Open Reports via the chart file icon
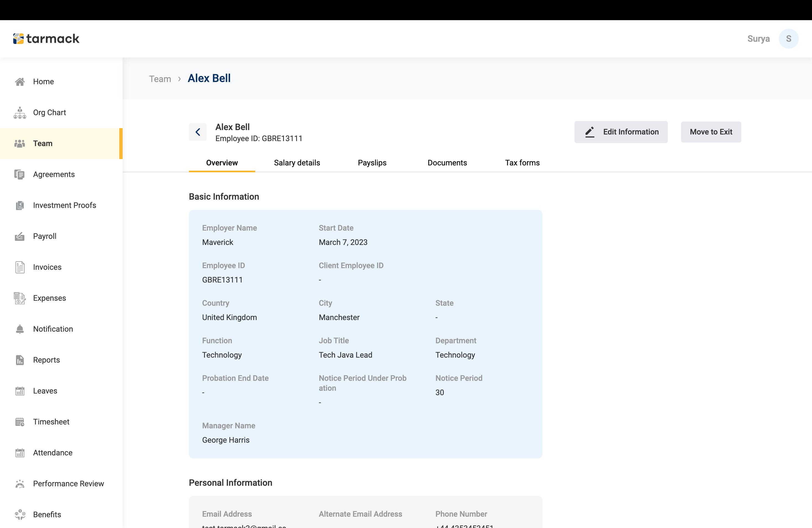812x528 pixels. (20, 360)
